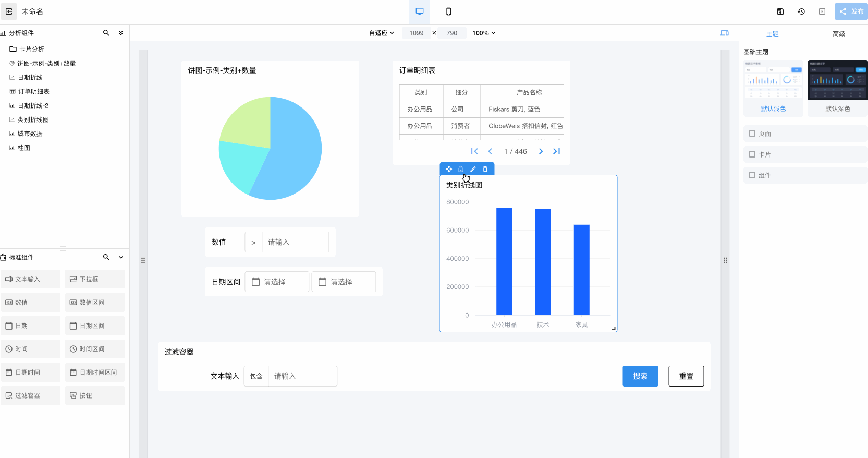
Task: Select the 数值区间 standard component
Action: click(x=95, y=303)
